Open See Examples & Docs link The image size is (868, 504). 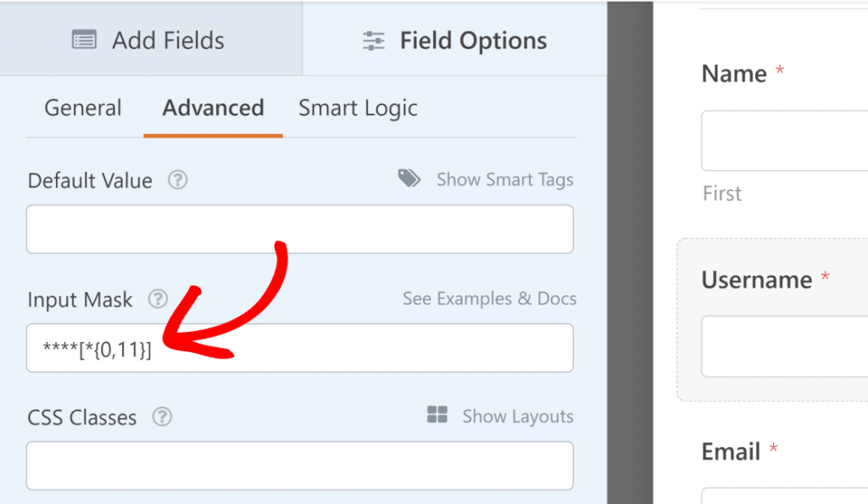[x=489, y=298]
